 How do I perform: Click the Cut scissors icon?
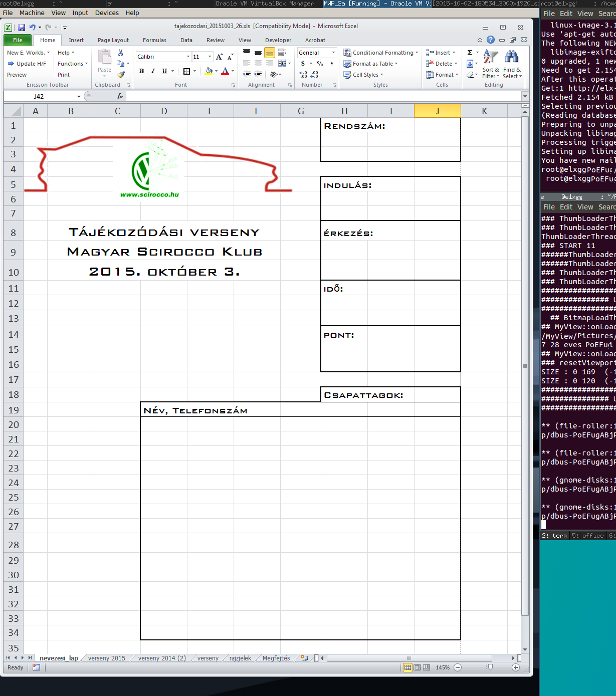click(120, 53)
